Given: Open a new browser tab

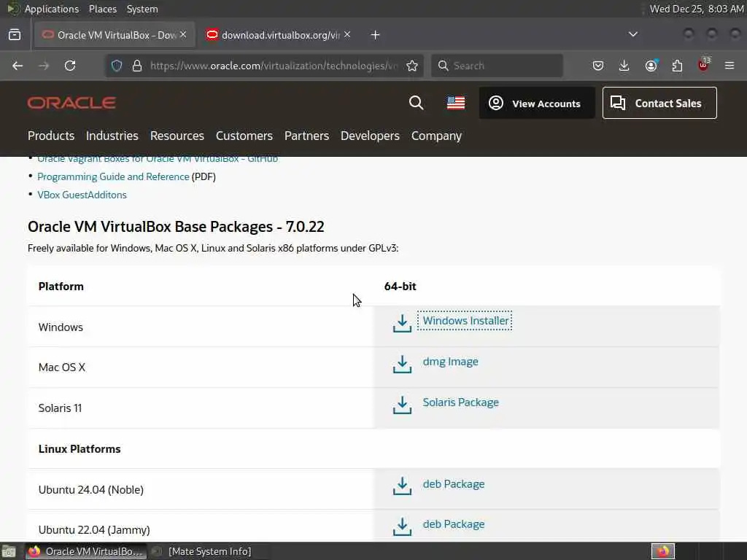Looking at the screenshot, I should coord(376,35).
